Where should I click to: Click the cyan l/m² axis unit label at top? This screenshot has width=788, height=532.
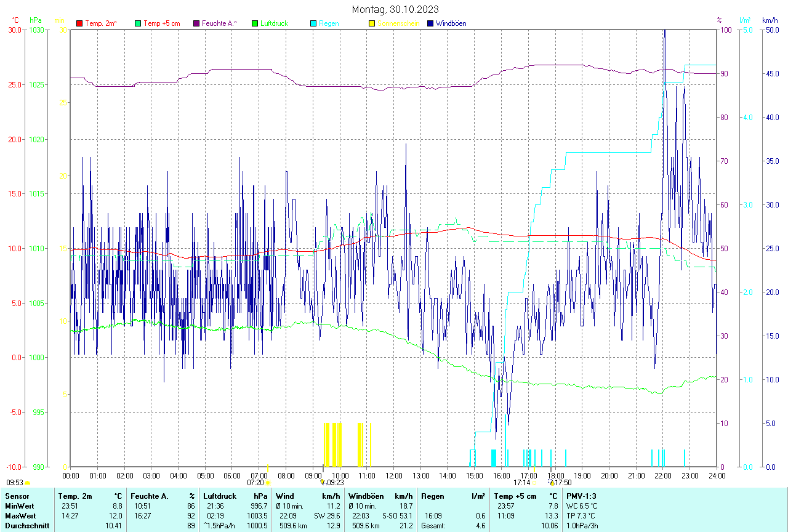746,20
